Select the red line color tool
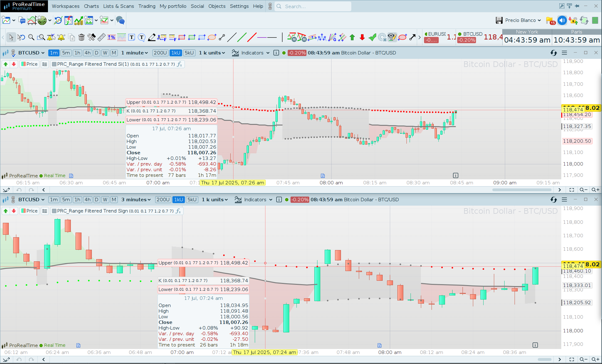Viewport: 602px width, 364px height. tap(252, 38)
